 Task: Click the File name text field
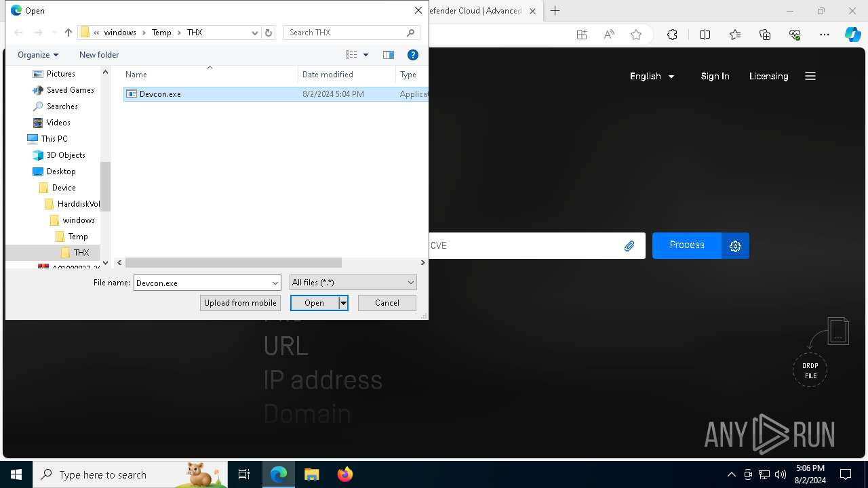[201, 283]
